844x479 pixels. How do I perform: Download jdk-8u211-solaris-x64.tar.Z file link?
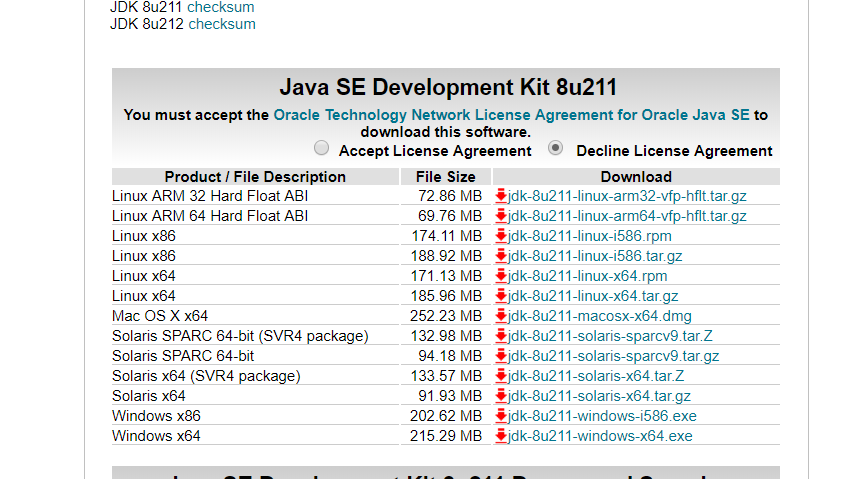click(x=596, y=376)
